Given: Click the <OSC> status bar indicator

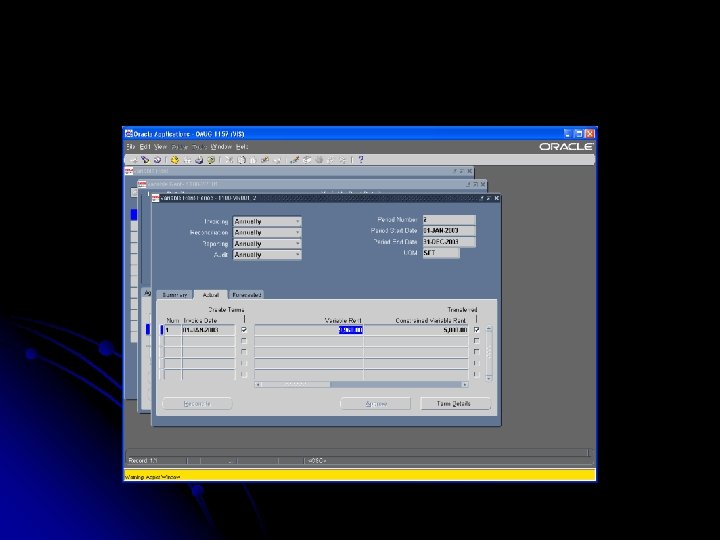Looking at the screenshot, I should pos(317,460).
